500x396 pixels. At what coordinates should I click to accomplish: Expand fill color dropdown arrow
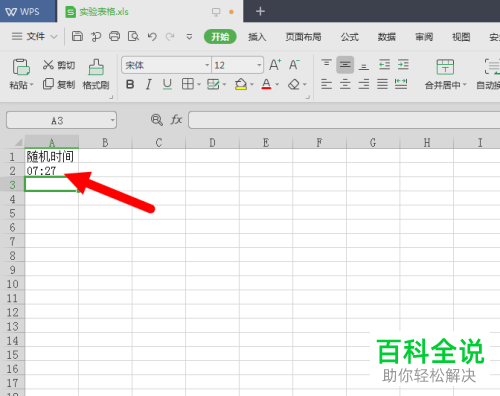coord(252,84)
